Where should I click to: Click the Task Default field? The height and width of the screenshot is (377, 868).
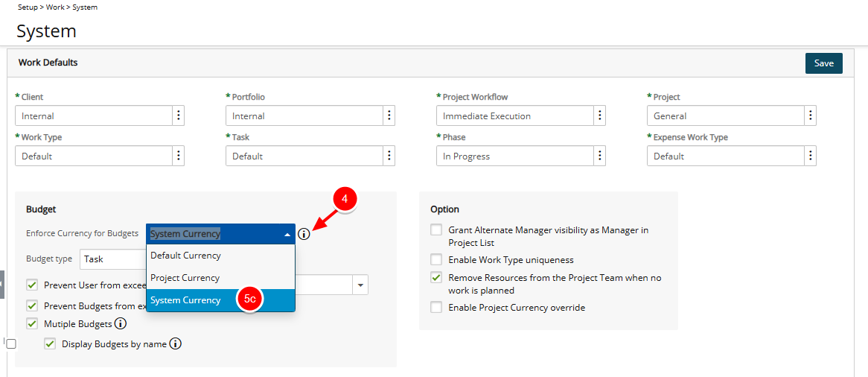(304, 156)
